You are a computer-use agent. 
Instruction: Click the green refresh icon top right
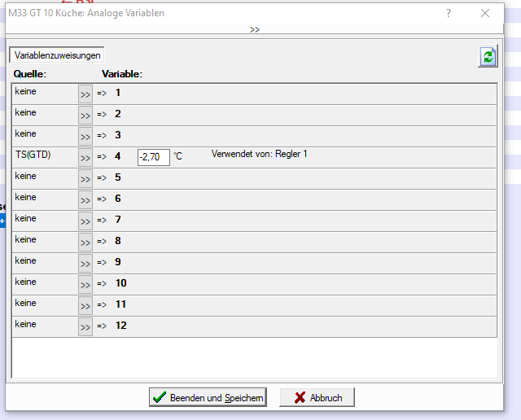tap(487, 56)
